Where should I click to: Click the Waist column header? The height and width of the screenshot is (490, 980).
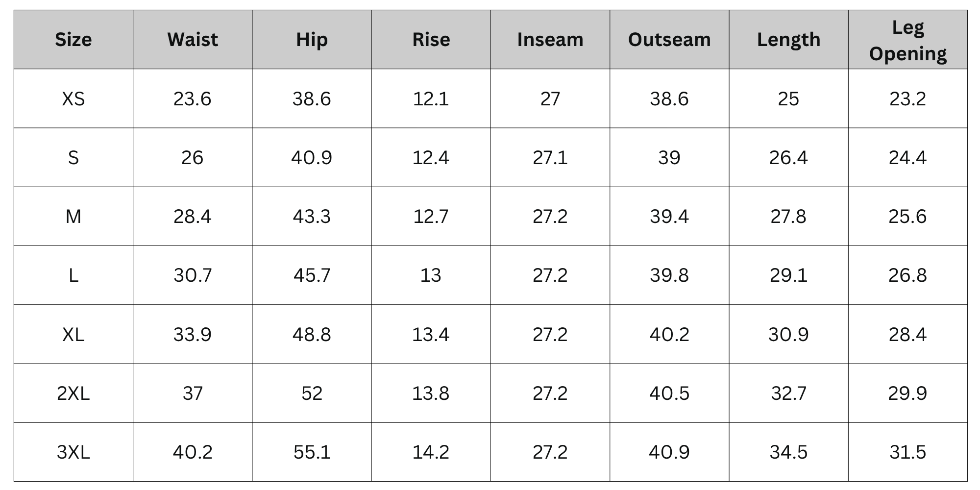[193, 40]
